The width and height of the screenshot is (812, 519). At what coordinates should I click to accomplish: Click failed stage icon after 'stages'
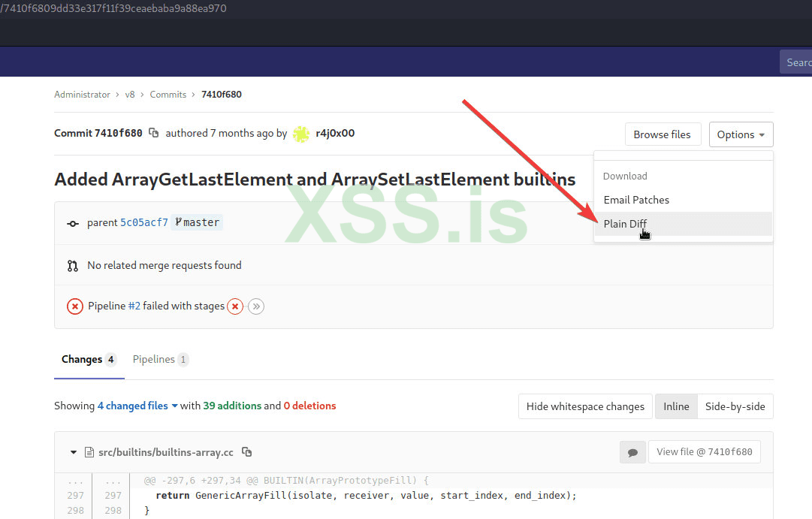click(x=235, y=306)
